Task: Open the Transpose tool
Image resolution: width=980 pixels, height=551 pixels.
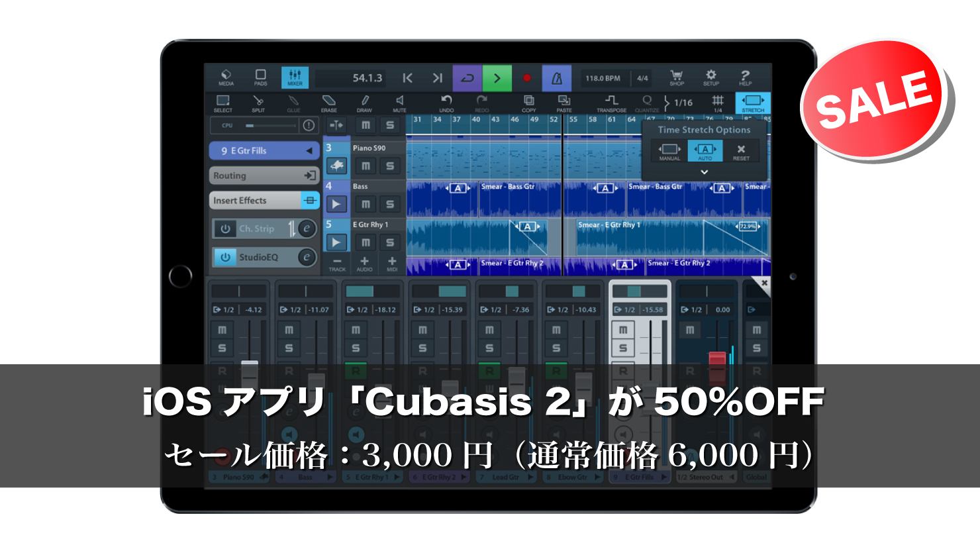Action: point(611,103)
